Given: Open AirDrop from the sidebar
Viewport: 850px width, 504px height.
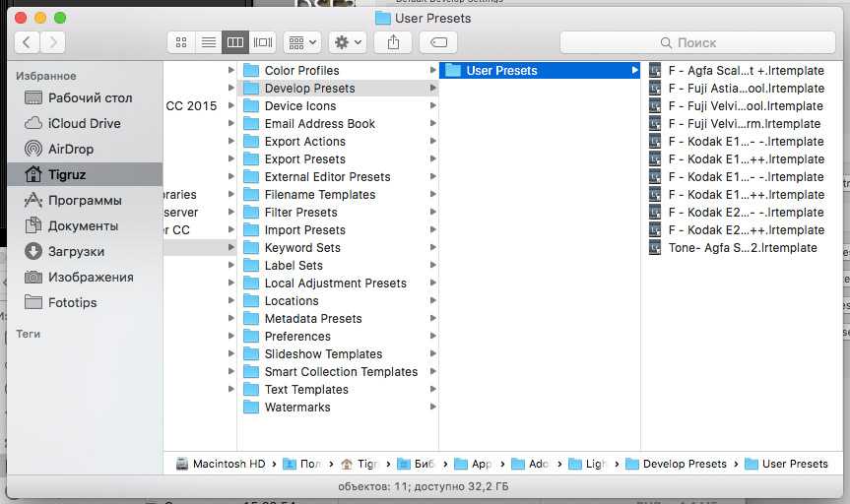Looking at the screenshot, I should tap(70, 149).
